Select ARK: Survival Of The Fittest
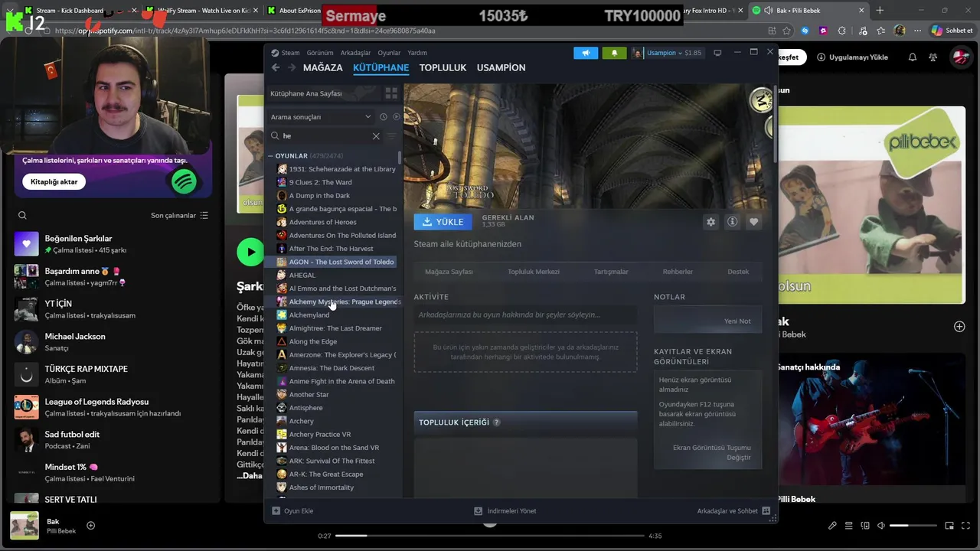The image size is (980, 551). [x=334, y=461]
